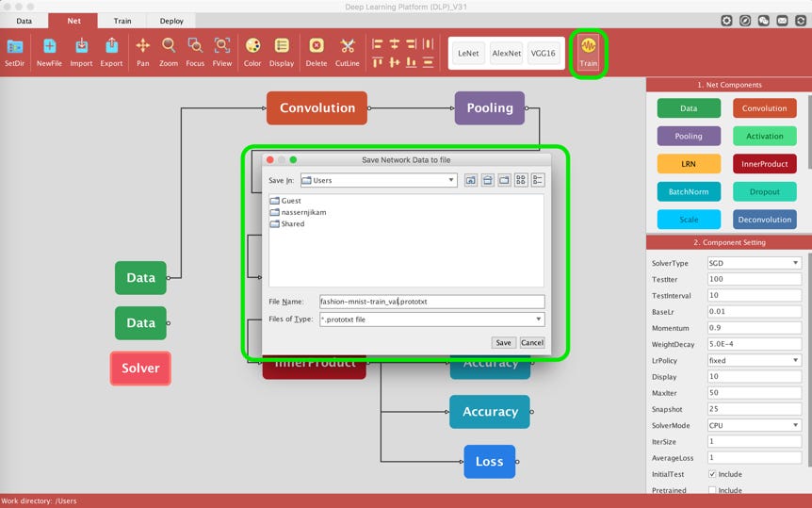Select the Shared folder in list

pyautogui.click(x=287, y=224)
